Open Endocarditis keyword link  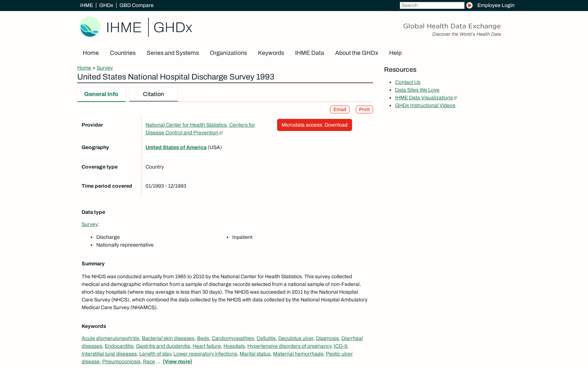click(x=119, y=346)
